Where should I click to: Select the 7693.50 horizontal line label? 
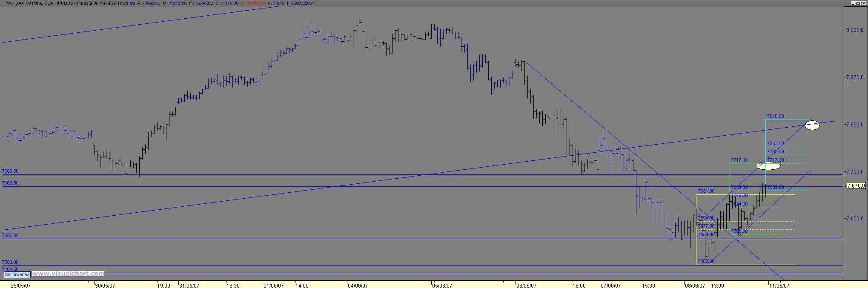(10, 171)
